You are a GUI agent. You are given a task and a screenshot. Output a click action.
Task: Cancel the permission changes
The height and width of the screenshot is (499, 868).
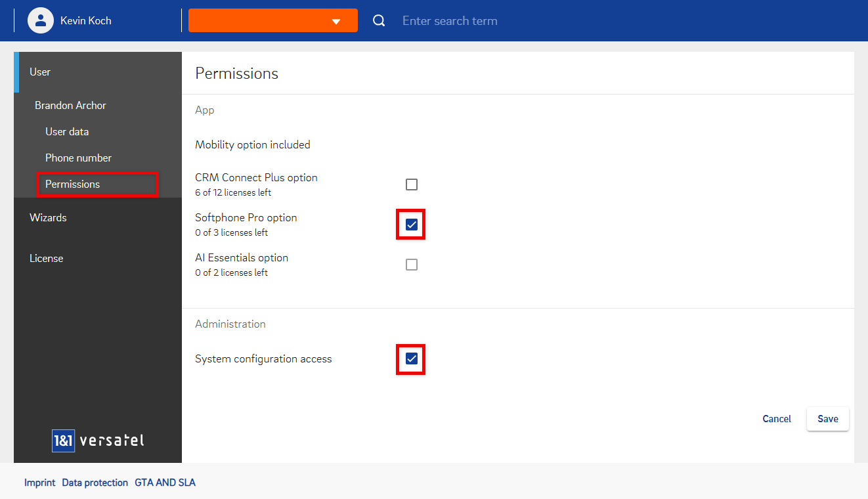777,419
